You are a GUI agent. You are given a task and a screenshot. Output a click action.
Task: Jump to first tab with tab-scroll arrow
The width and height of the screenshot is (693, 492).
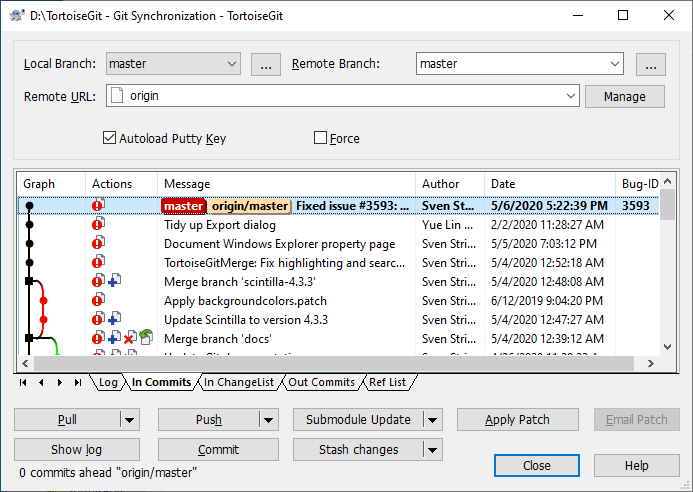[23, 382]
